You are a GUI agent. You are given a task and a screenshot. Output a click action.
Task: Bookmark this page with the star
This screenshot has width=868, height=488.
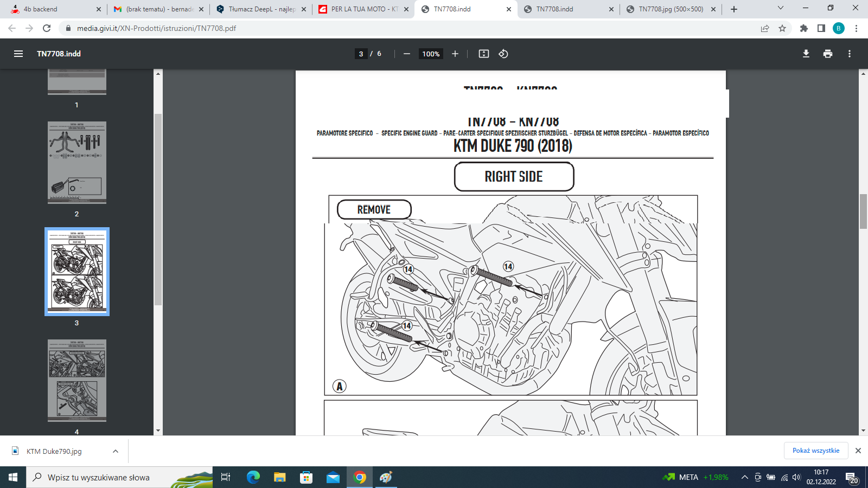pos(782,28)
